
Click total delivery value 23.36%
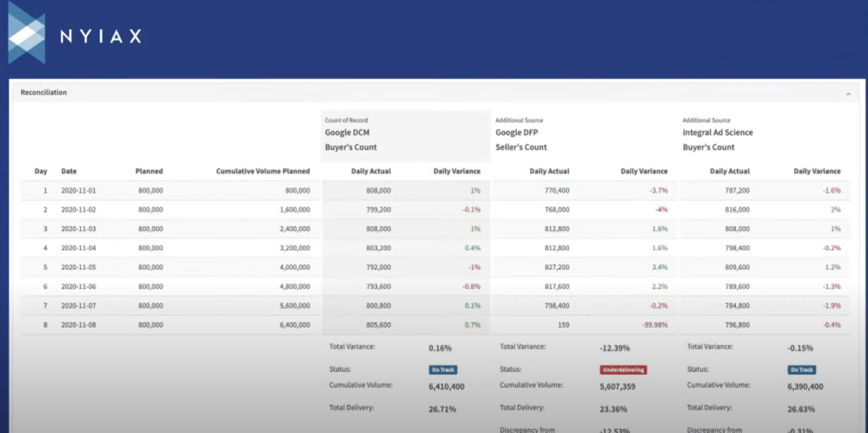point(613,409)
